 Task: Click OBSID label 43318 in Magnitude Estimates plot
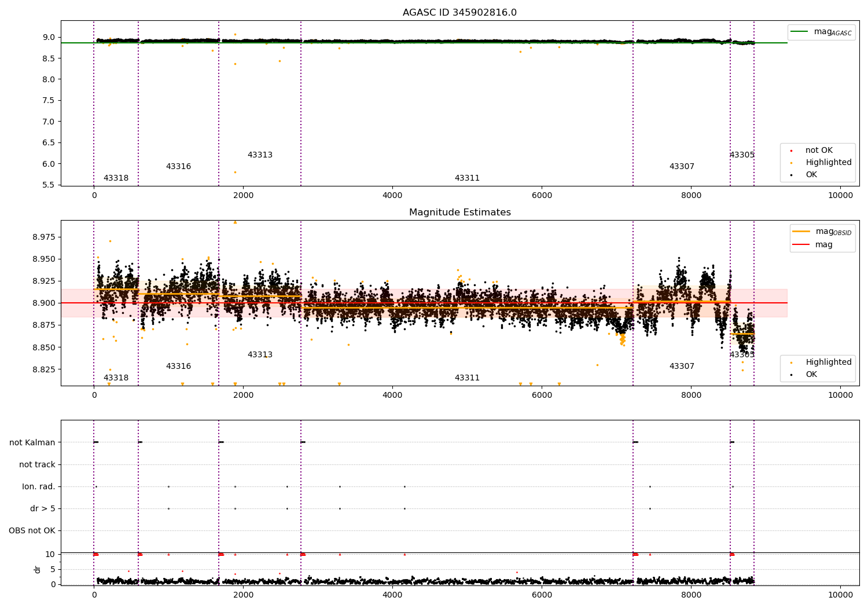(116, 378)
